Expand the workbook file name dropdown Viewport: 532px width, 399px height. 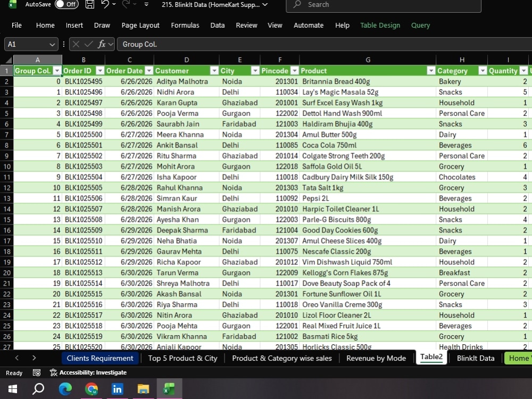coord(265,4)
